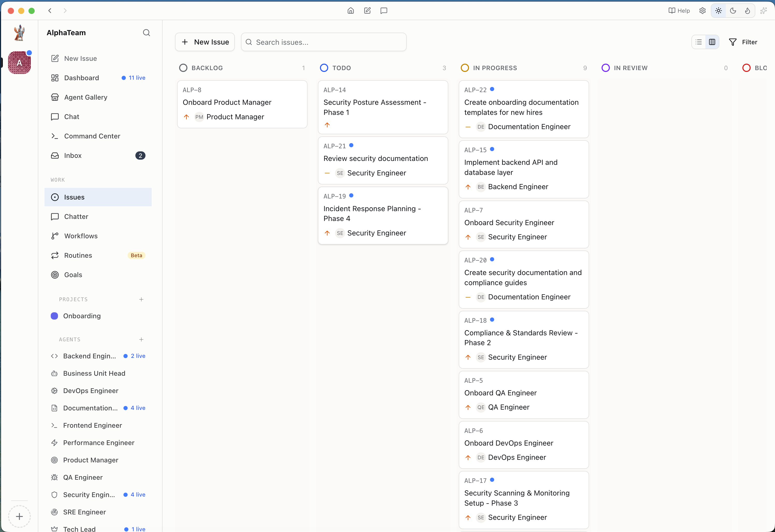This screenshot has height=532, width=775.
Task: Switch to list view layout
Action: pyautogui.click(x=698, y=42)
